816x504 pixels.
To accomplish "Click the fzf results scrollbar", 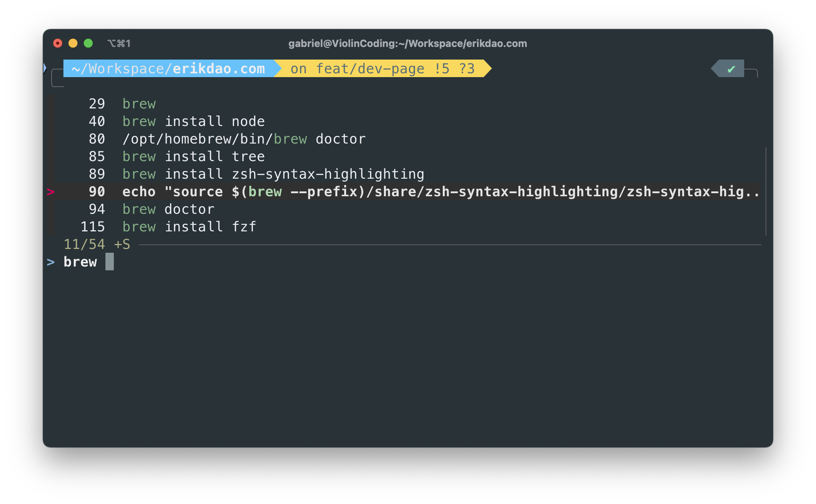I will pyautogui.click(x=766, y=191).
